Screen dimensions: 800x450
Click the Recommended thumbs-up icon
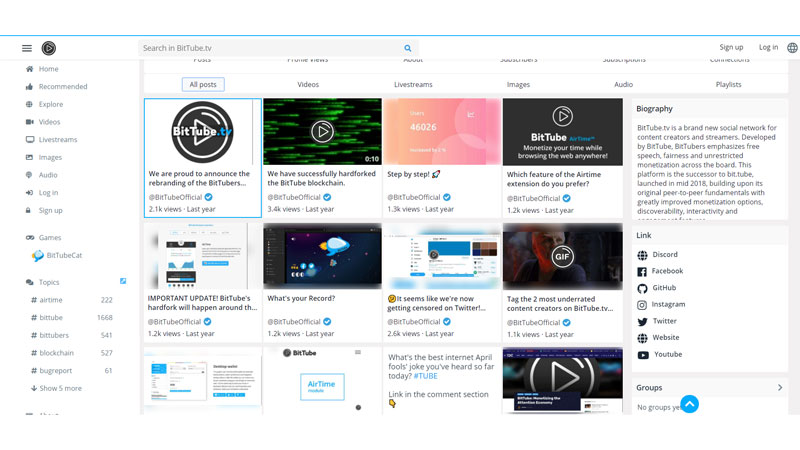[x=30, y=87]
